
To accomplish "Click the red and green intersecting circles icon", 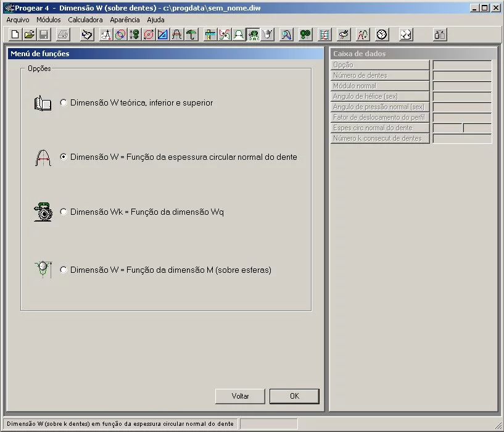I will pyautogui.click(x=120, y=35).
